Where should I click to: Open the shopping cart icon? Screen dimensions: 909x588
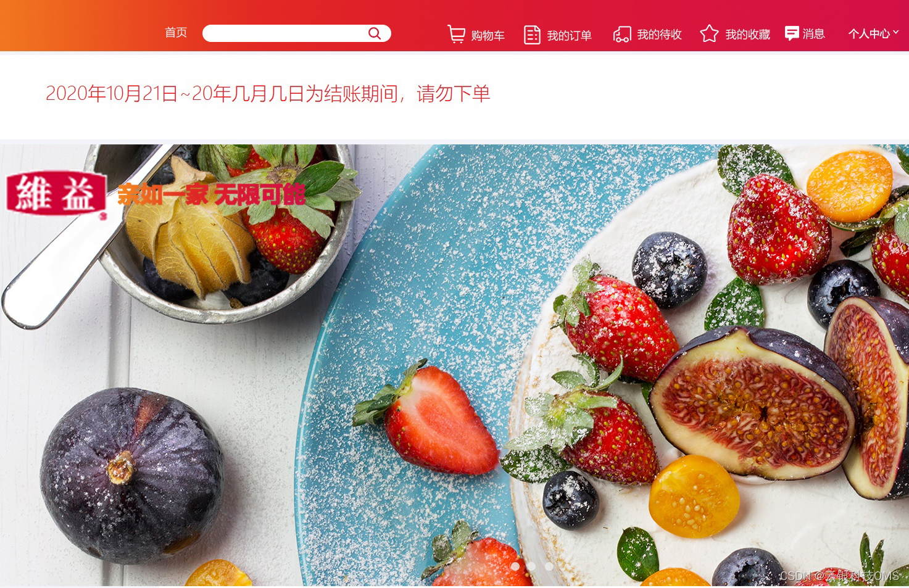tap(456, 34)
